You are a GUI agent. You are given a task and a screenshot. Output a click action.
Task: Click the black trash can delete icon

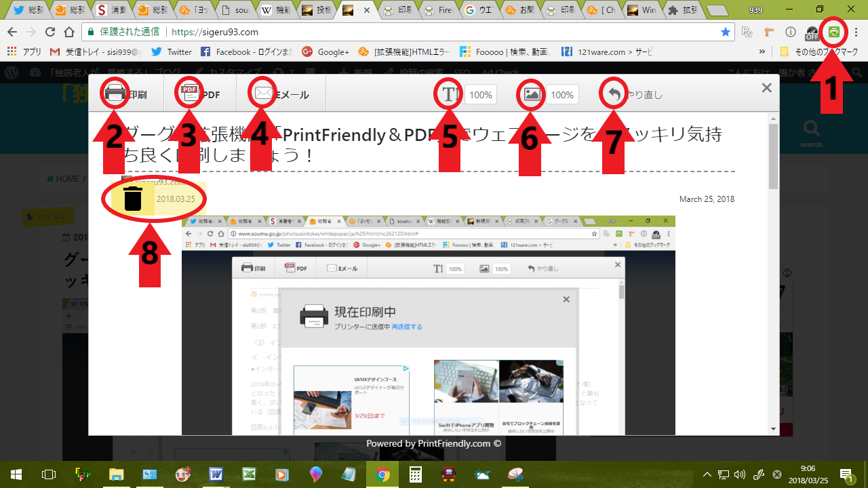tap(133, 199)
